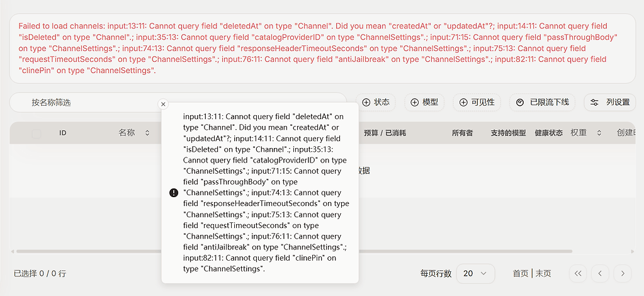Click the red 'Failed to load channels' error banner
Viewport: 644px width, 296px height.
coord(322,48)
